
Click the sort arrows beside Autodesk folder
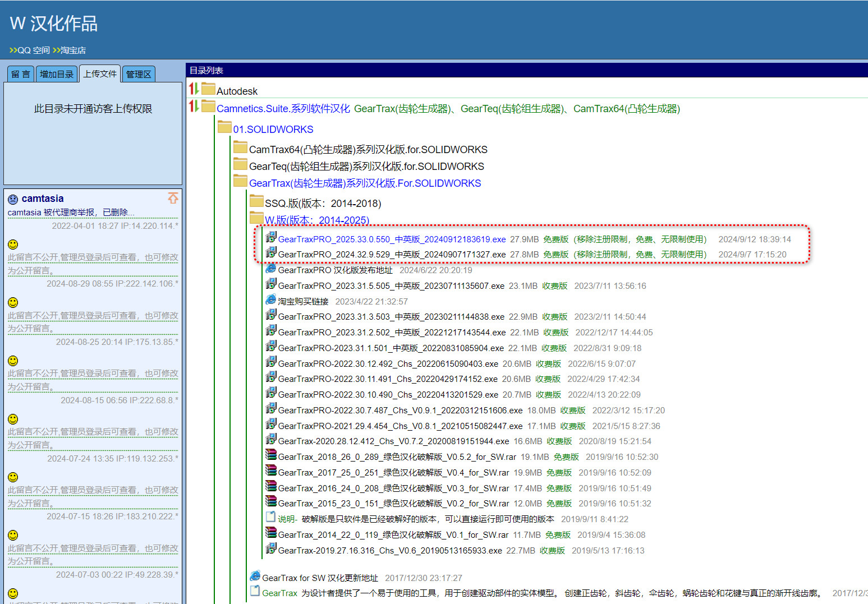194,89
